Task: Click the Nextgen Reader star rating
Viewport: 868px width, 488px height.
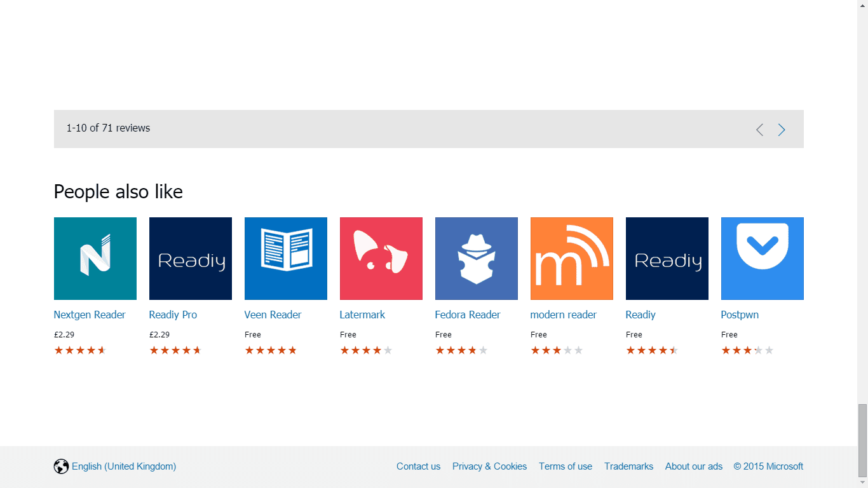Action: click(80, 350)
